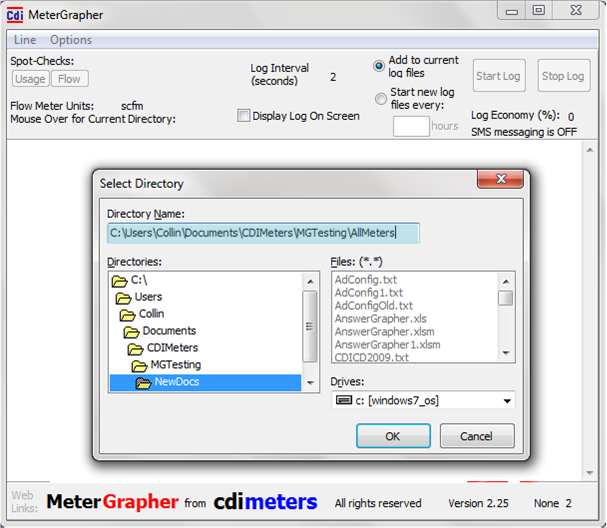Image resolution: width=607 pixels, height=528 pixels.
Task: Minimize the MeterGrapher window
Action: point(511,11)
